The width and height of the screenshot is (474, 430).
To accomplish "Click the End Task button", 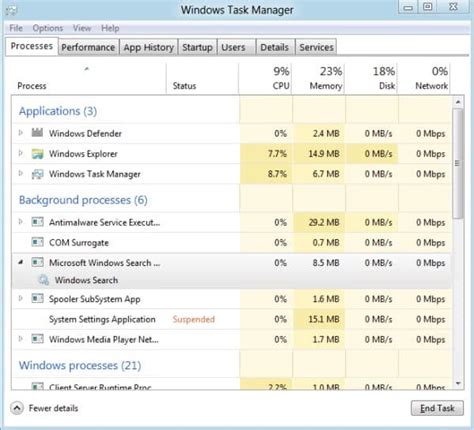I will pyautogui.click(x=437, y=408).
